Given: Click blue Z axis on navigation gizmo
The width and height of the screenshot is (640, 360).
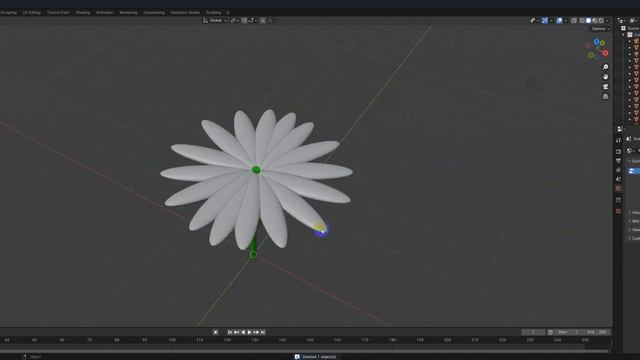Looking at the screenshot, I should tap(597, 42).
